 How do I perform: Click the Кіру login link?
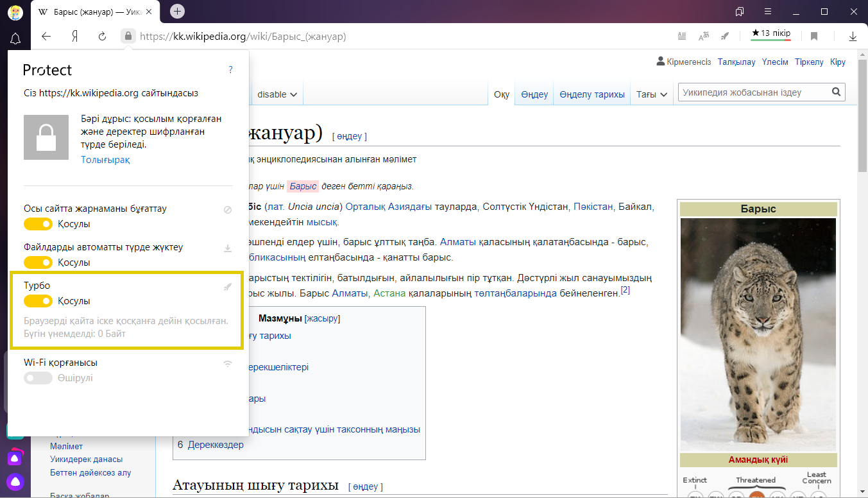click(838, 62)
